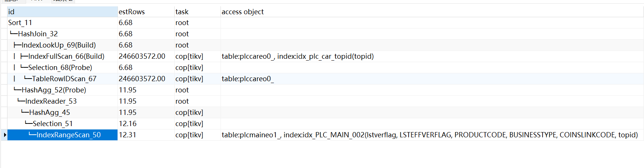Select the Selection_51 node
Image resolution: width=644 pixels, height=168 pixels.
coord(53,124)
